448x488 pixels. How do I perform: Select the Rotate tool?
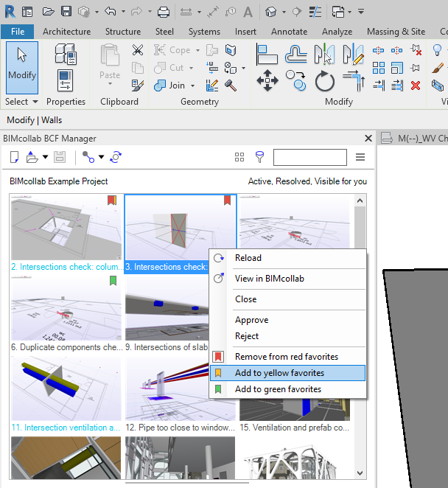[324, 81]
